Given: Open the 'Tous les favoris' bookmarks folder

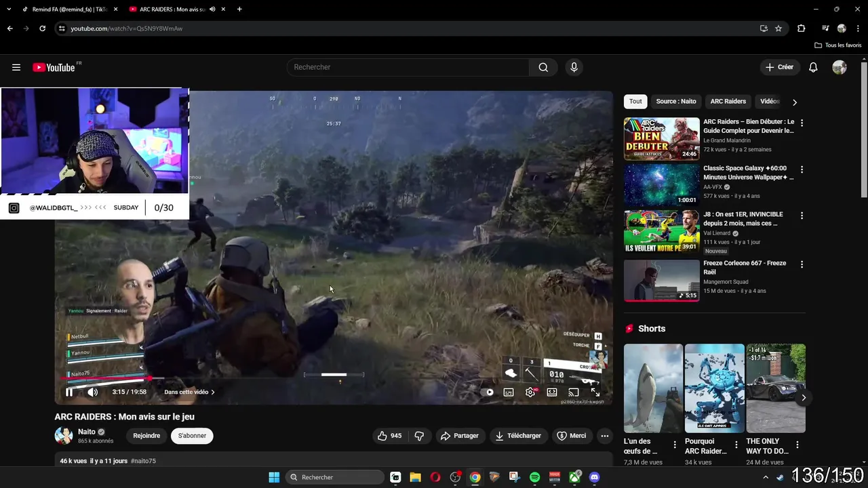Looking at the screenshot, I should (838, 45).
